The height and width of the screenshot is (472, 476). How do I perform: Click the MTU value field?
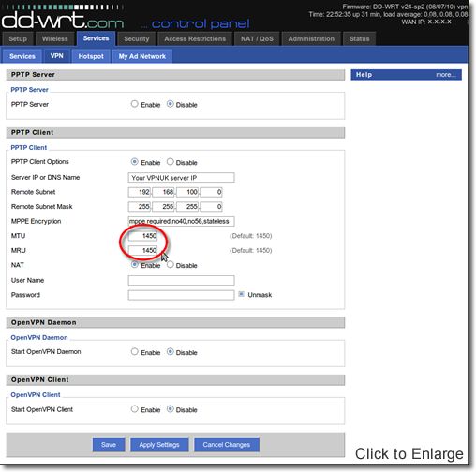(x=143, y=236)
